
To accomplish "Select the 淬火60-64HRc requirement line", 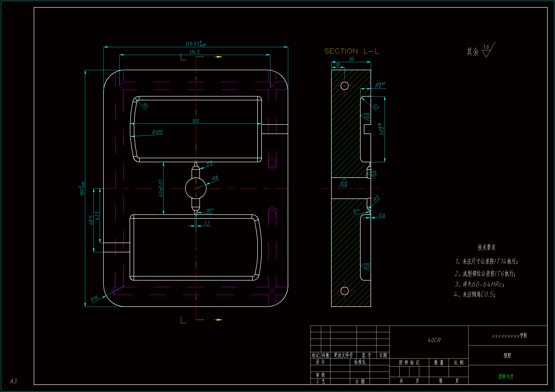I will pos(479,284).
